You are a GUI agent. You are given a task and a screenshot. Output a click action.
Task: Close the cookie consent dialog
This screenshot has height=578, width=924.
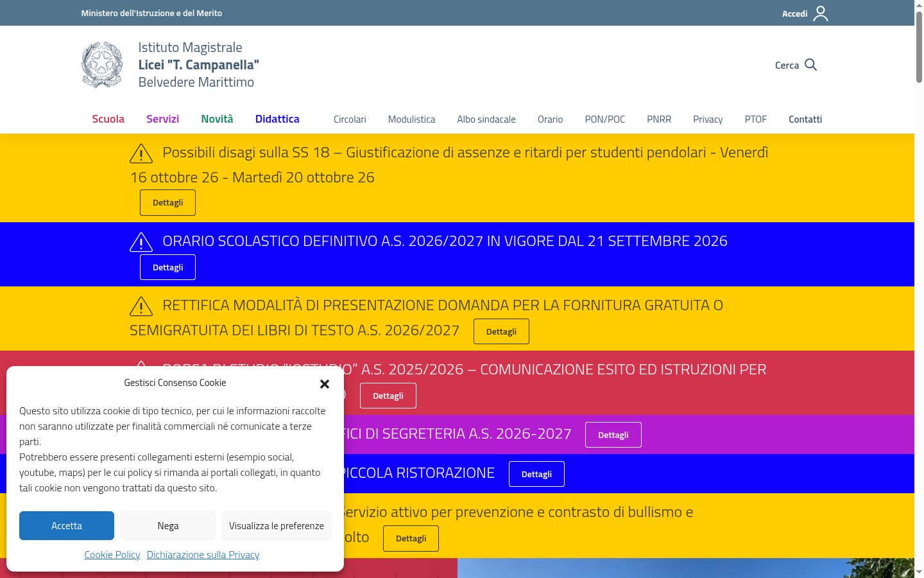point(325,383)
